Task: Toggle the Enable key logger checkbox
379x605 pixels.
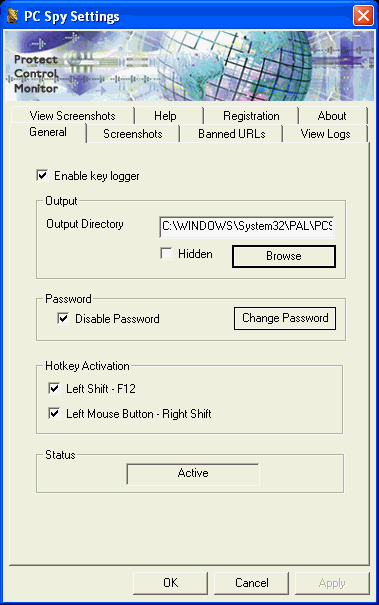Action: click(42, 176)
